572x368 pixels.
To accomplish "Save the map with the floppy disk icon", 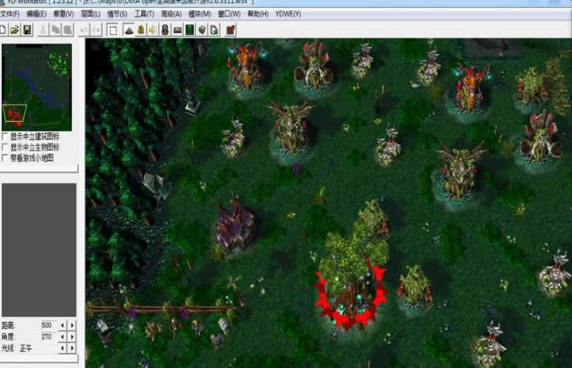I will pos(27,30).
